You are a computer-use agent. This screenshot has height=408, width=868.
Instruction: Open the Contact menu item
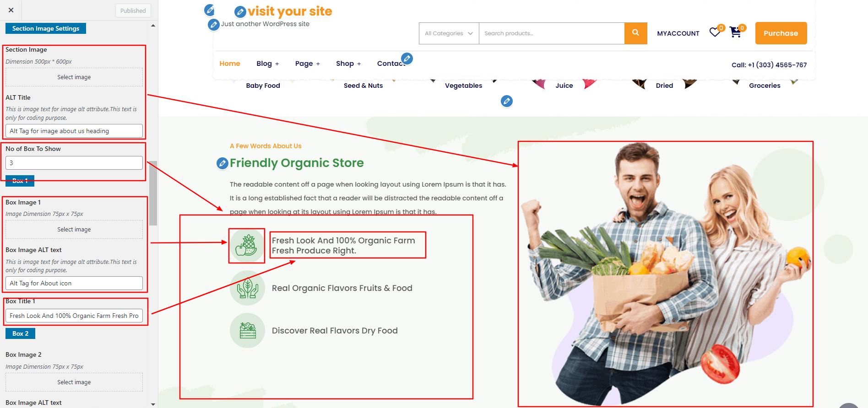click(x=391, y=64)
